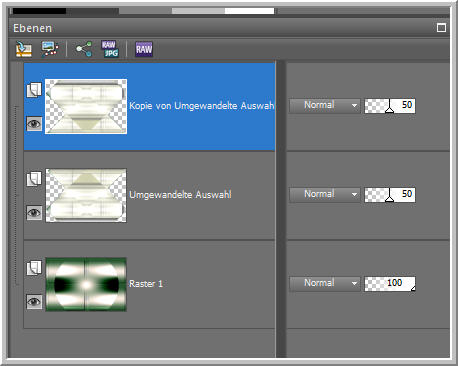Open blend mode dropdown of top layer
Viewport: 458px width, 366px height.
click(x=324, y=105)
